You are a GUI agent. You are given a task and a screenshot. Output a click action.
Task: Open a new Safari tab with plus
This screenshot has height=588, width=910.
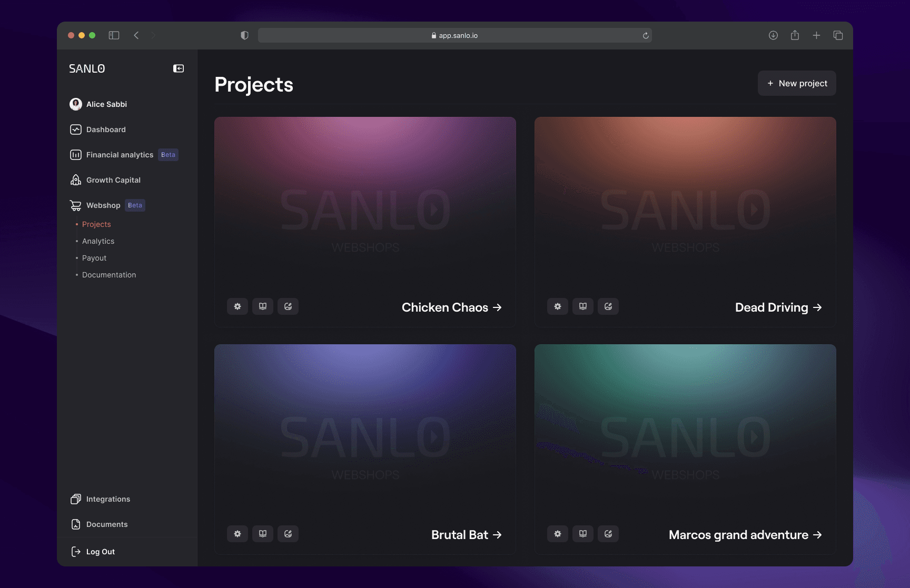point(816,35)
